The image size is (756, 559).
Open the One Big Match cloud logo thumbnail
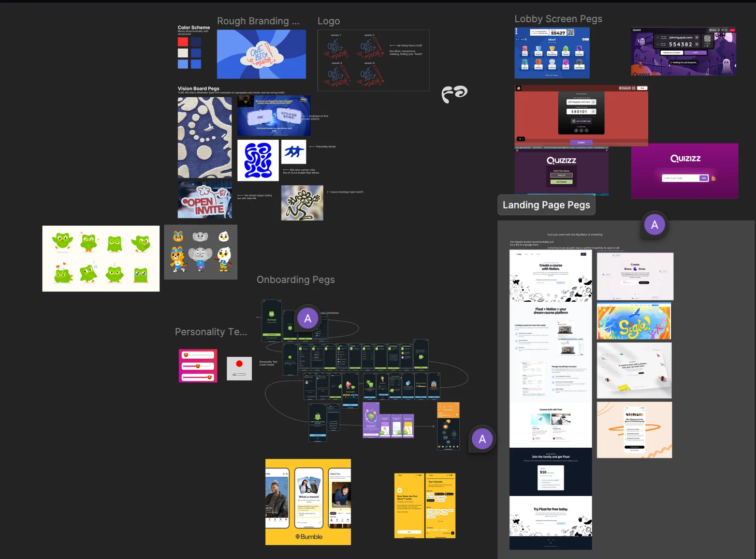coord(261,54)
